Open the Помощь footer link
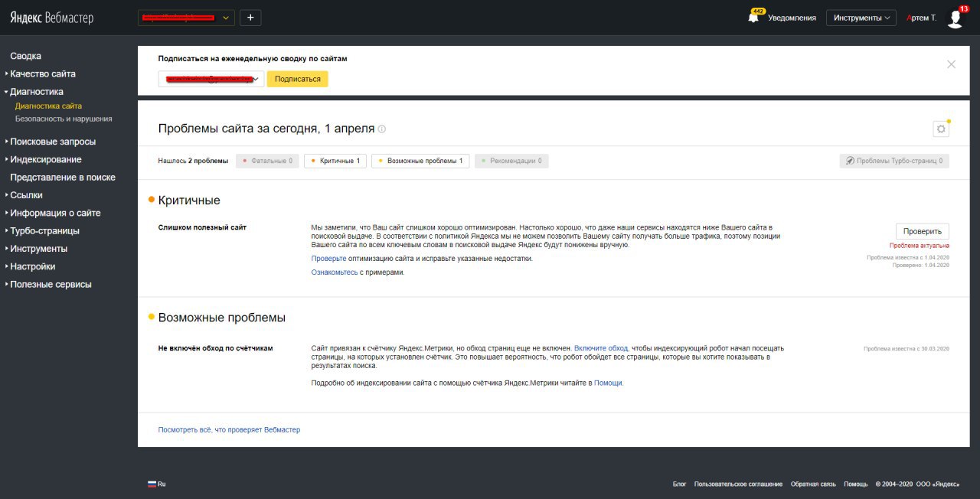 (x=855, y=484)
